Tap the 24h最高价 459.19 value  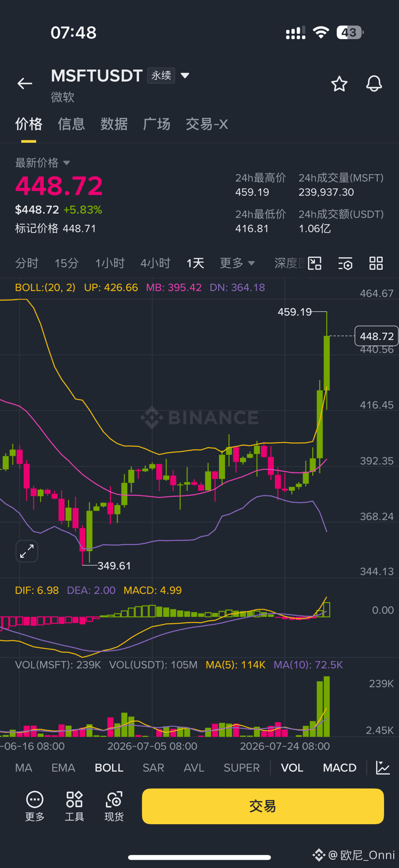pyautogui.click(x=252, y=192)
